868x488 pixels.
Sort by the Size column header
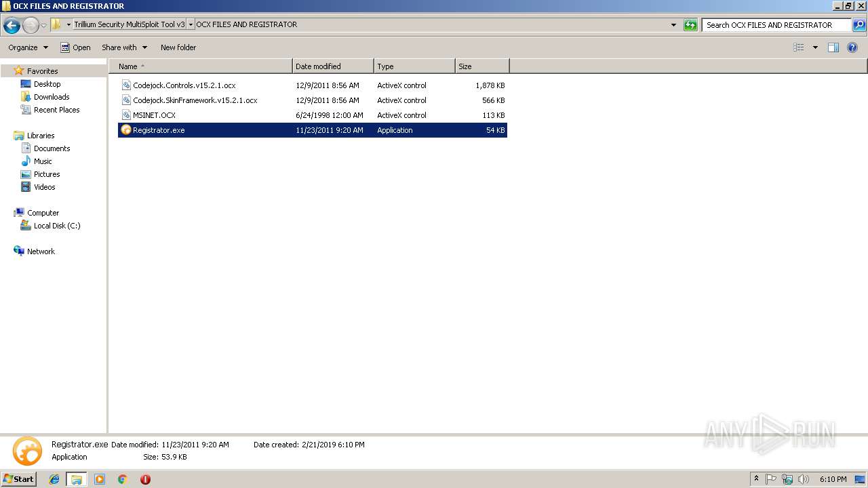[x=482, y=66]
